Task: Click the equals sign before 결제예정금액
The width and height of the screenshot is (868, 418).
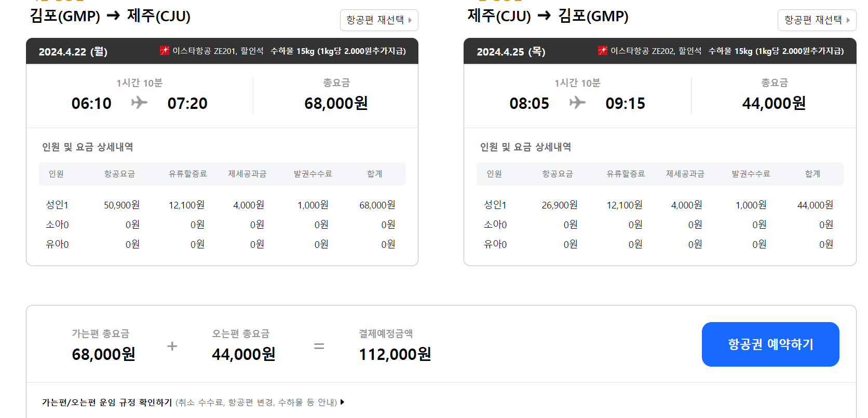Action: [x=319, y=346]
